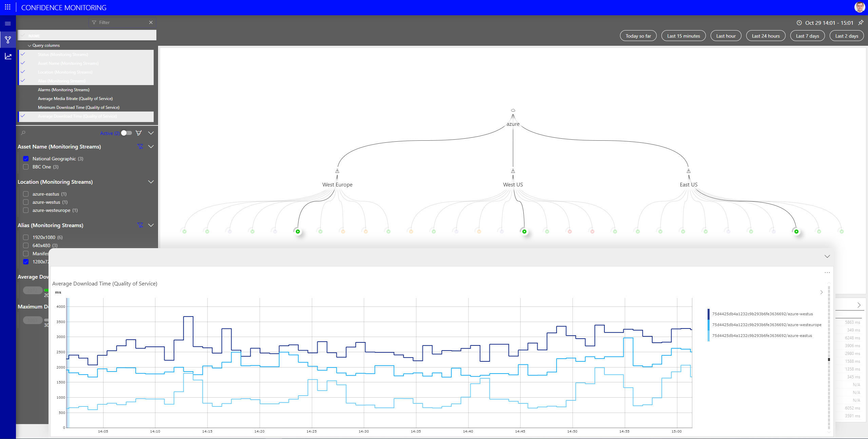
Task: Clear the Asset Name filter icon
Action: 140,146
